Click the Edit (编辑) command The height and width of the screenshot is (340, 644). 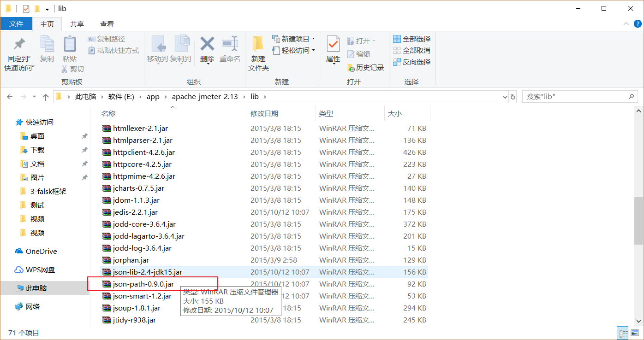(x=358, y=54)
